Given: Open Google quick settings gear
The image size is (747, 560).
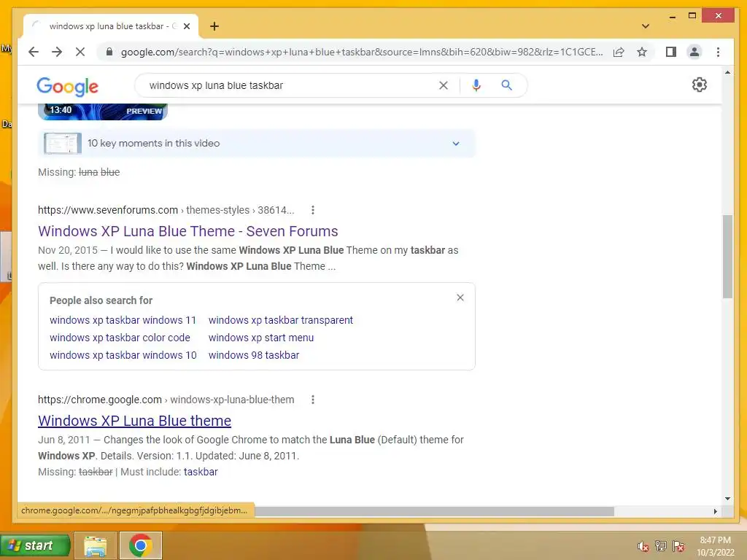Looking at the screenshot, I should [x=699, y=85].
